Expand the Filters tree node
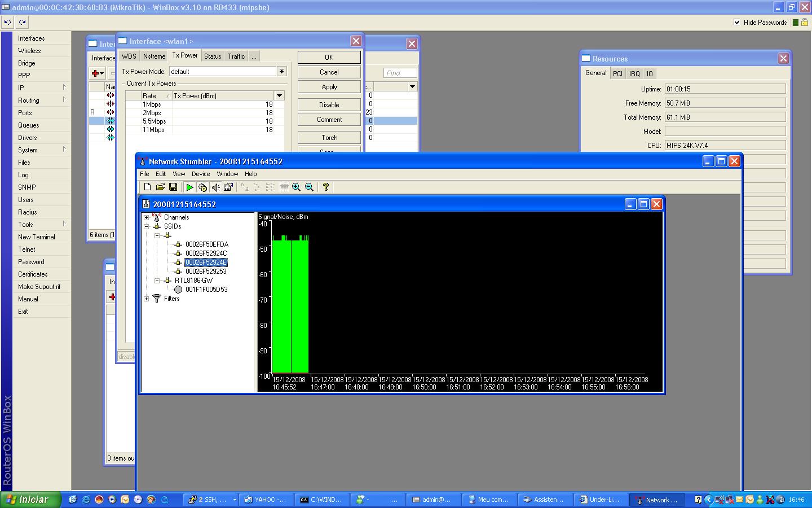This screenshot has height=508, width=812. (x=147, y=299)
